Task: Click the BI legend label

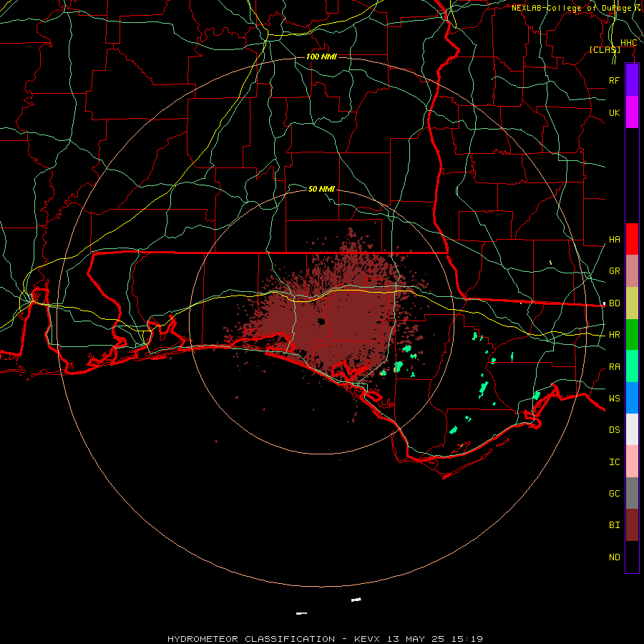Action: [615, 525]
